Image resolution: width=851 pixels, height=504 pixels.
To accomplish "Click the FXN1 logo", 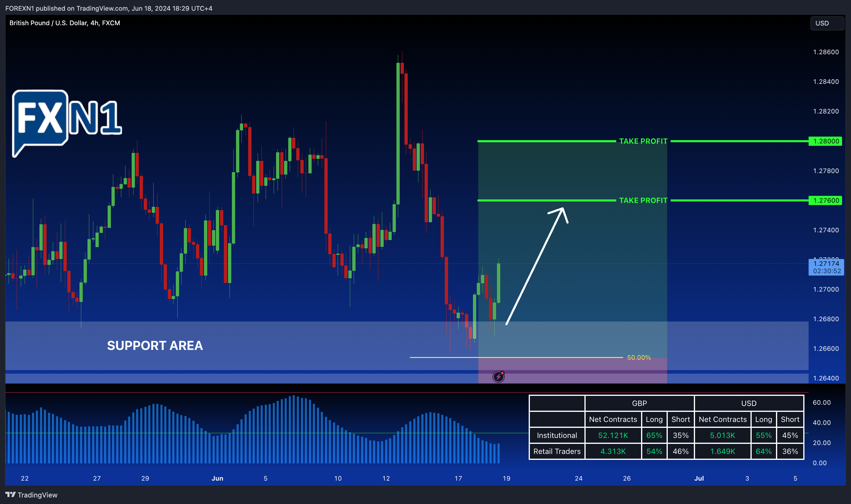I will tap(67, 123).
